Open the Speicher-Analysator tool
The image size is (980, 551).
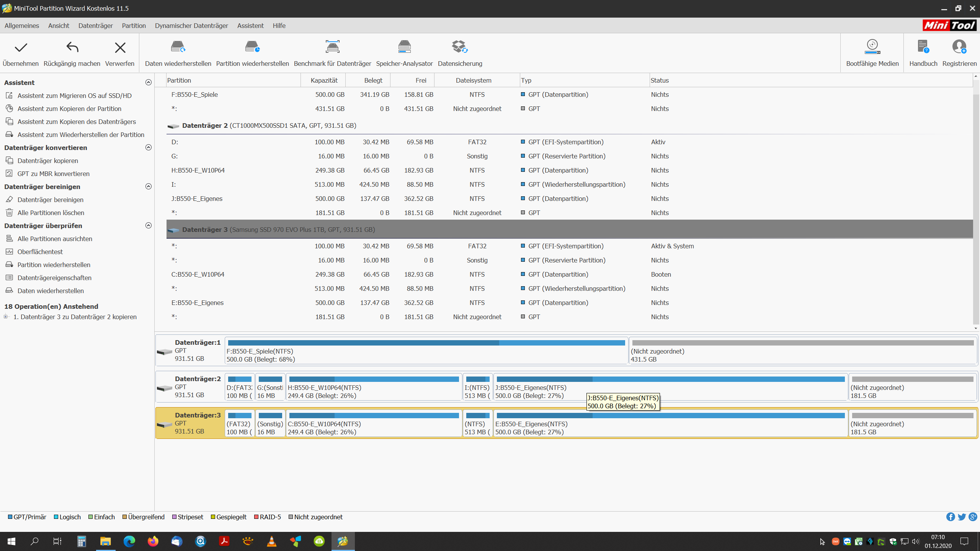pos(404,47)
